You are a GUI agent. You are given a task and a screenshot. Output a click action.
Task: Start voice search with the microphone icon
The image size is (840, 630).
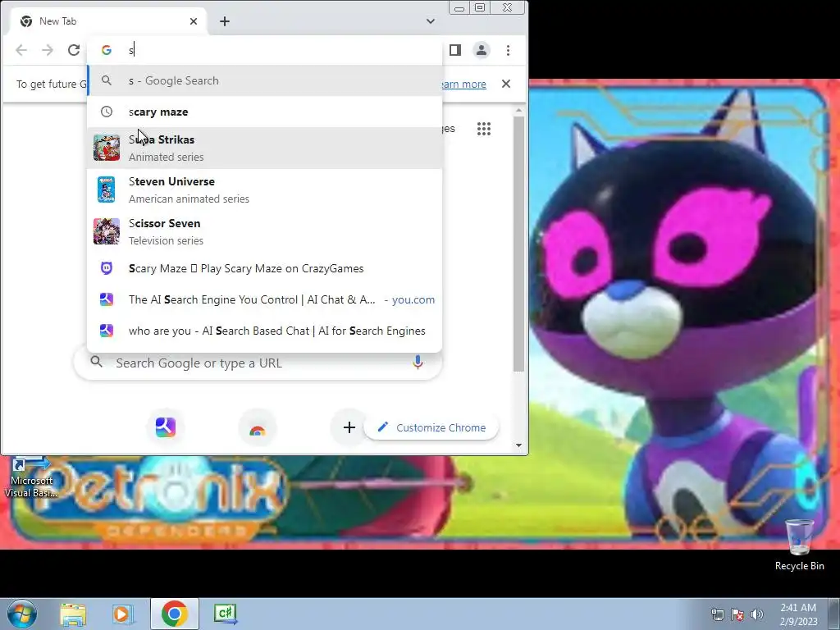coord(418,362)
